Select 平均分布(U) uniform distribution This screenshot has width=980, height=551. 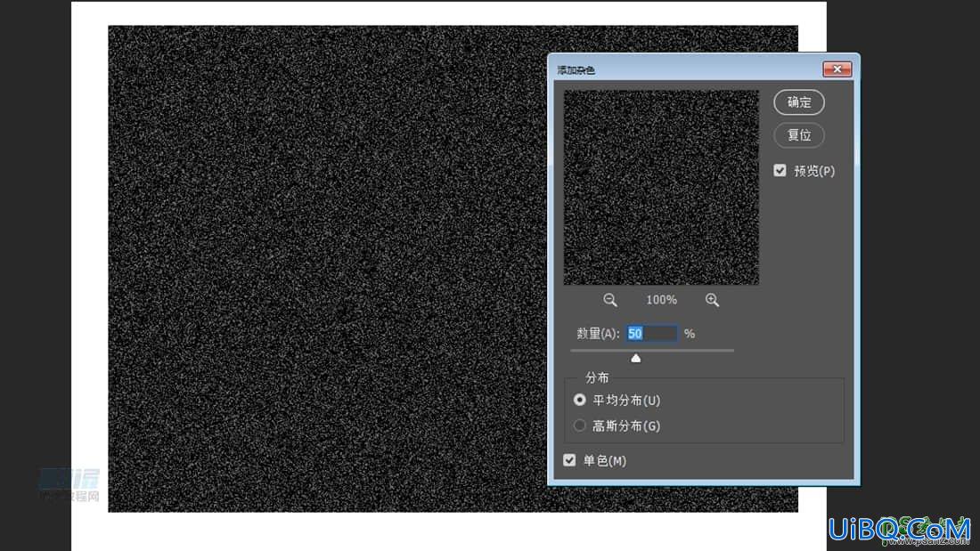coord(579,400)
